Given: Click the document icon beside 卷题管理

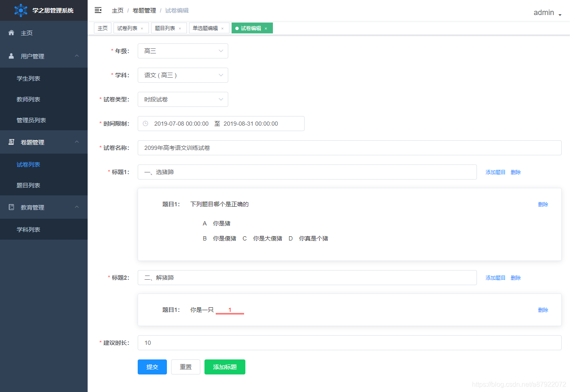Looking at the screenshot, I should (x=11, y=142).
